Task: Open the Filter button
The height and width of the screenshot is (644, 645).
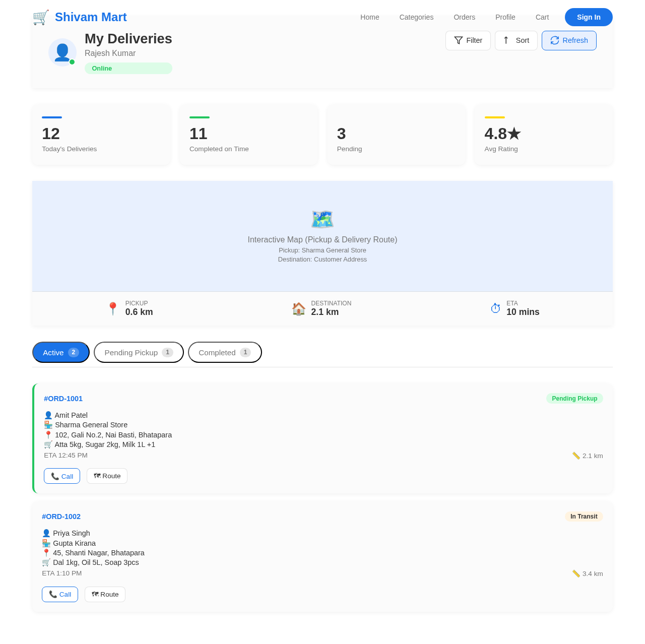Action: pos(468,40)
